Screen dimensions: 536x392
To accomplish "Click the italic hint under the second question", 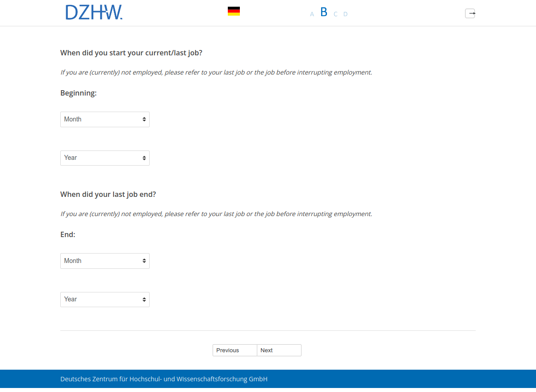I will point(216,214).
